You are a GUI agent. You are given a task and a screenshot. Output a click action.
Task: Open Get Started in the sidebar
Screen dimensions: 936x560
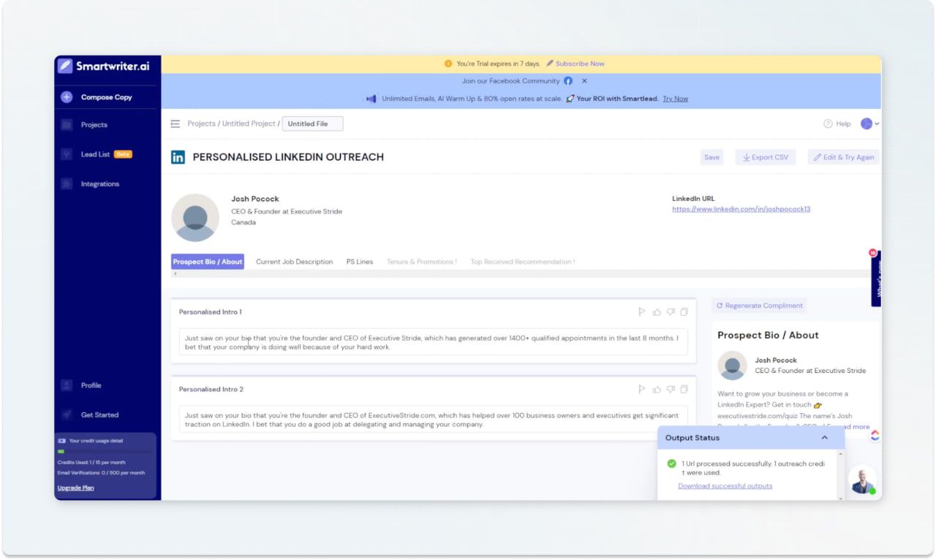[x=99, y=415]
